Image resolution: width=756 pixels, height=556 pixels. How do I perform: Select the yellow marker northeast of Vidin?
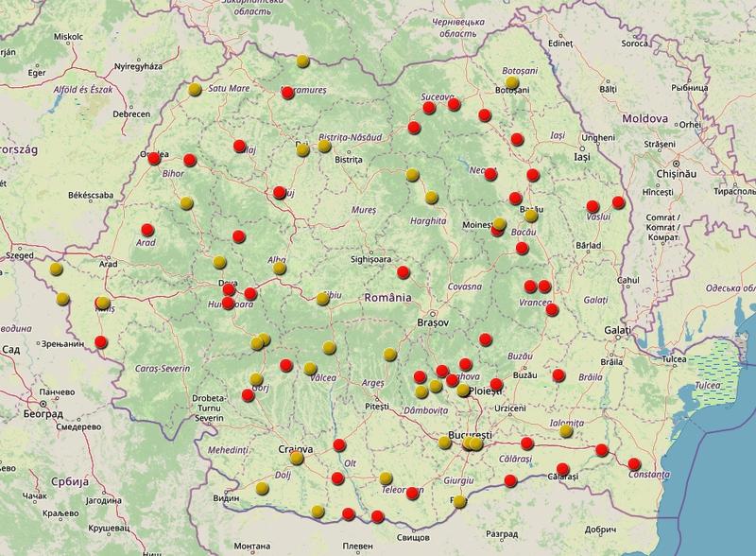[262, 489]
